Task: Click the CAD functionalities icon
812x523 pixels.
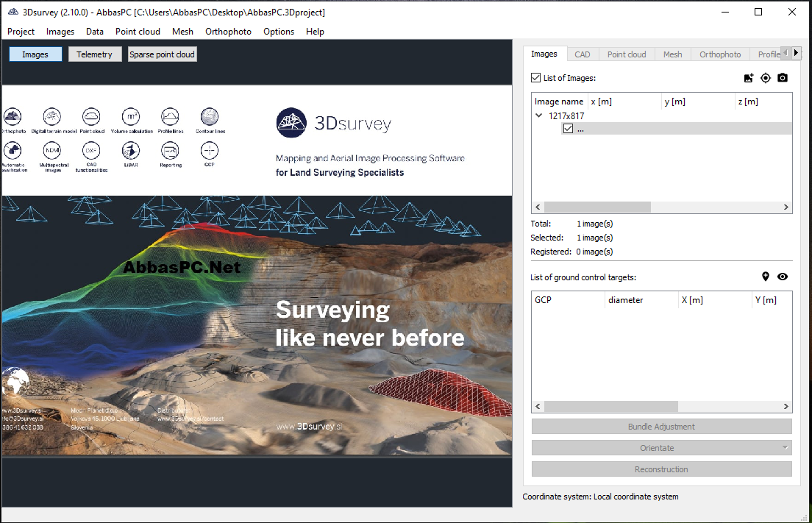Action: coord(92,151)
